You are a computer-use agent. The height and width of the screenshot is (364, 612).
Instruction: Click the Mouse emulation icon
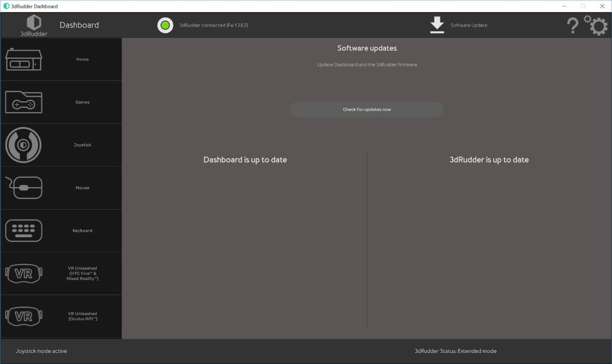tap(23, 187)
